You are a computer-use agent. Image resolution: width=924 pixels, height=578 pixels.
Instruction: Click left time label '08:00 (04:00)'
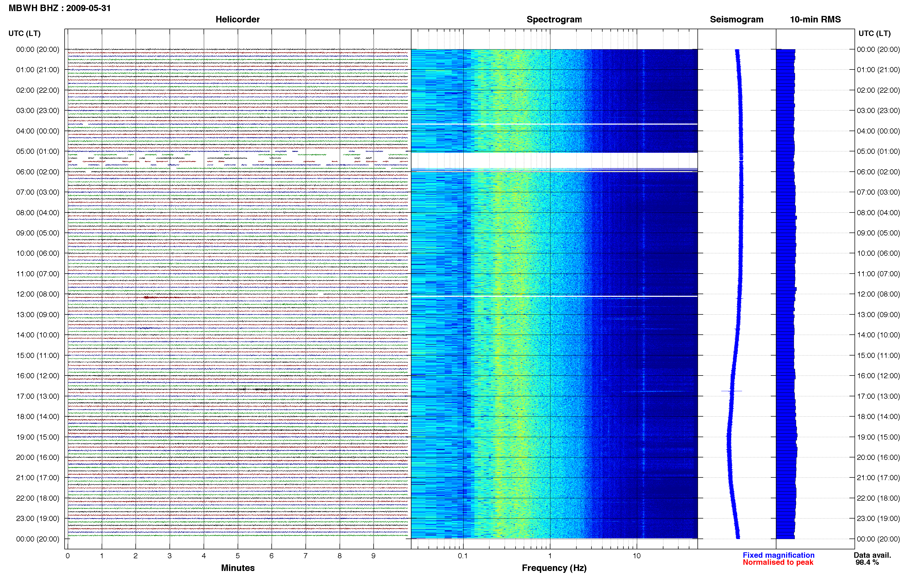pos(38,212)
